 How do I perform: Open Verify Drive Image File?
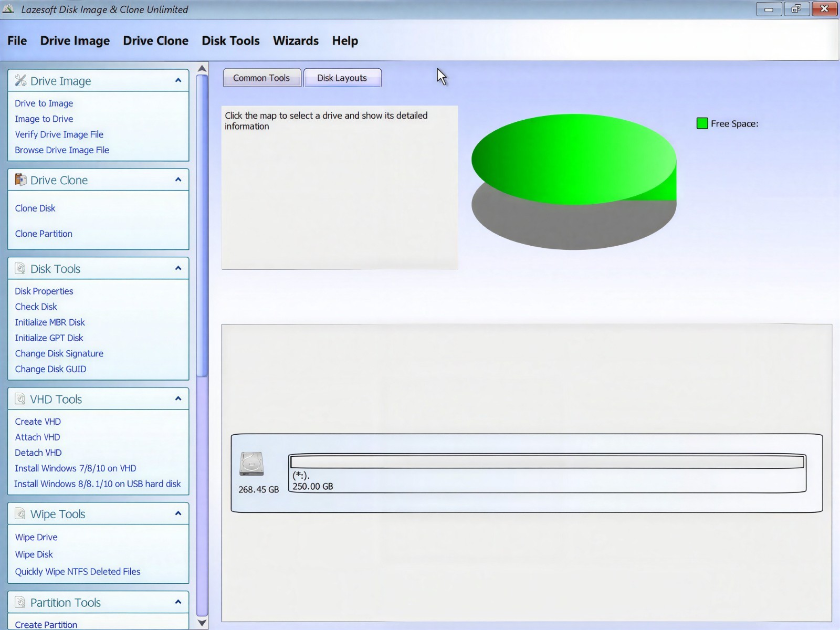[x=59, y=134]
